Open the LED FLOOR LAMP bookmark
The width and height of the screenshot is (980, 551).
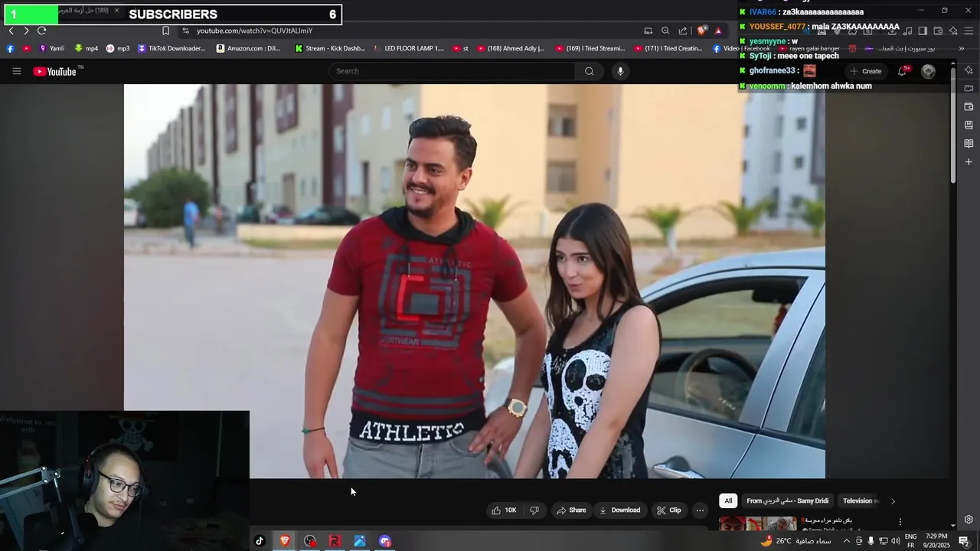(x=410, y=48)
